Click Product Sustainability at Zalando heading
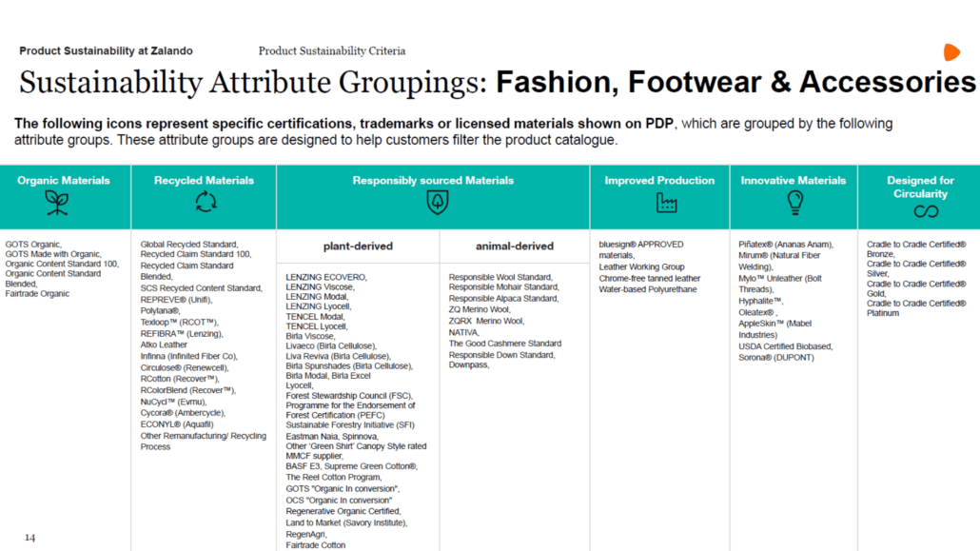The image size is (980, 551). 106,51
